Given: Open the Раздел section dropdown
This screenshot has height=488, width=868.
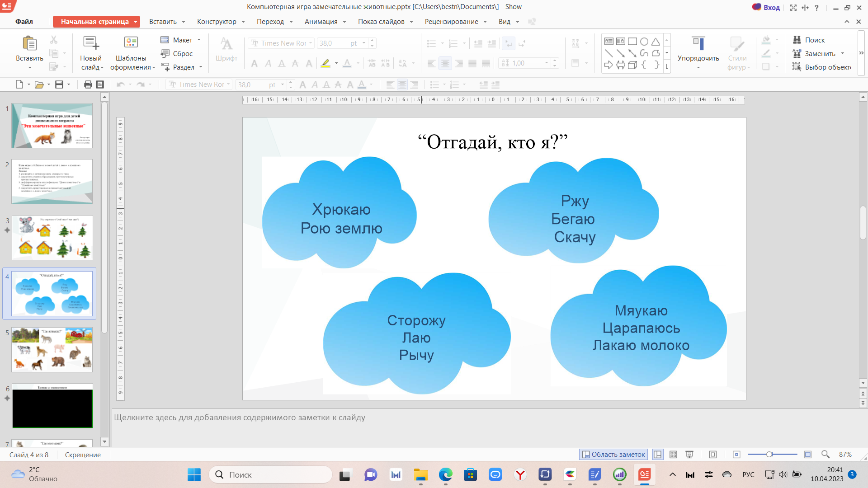Looking at the screenshot, I should click(201, 67).
